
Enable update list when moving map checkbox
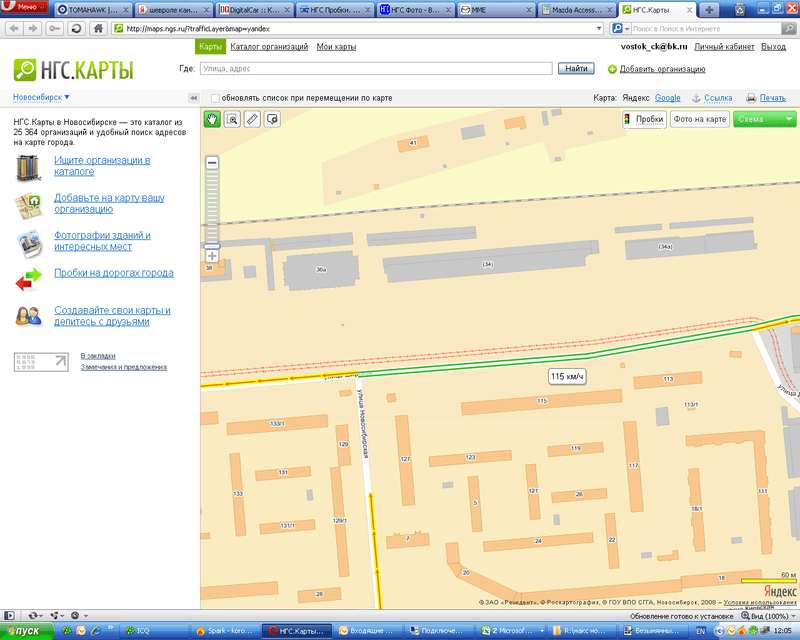(216, 98)
